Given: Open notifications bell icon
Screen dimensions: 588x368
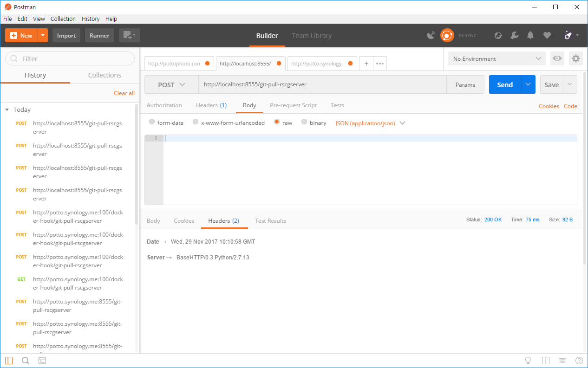Looking at the screenshot, I should coord(530,35).
